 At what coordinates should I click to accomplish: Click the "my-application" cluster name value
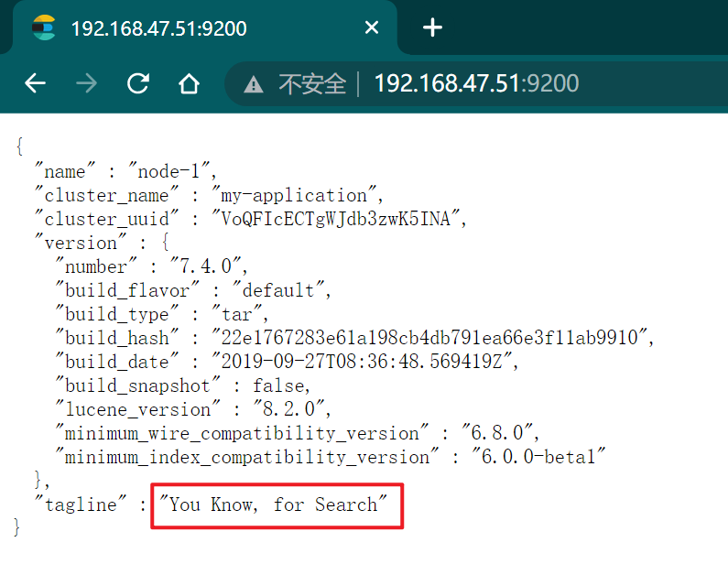pyautogui.click(x=294, y=195)
